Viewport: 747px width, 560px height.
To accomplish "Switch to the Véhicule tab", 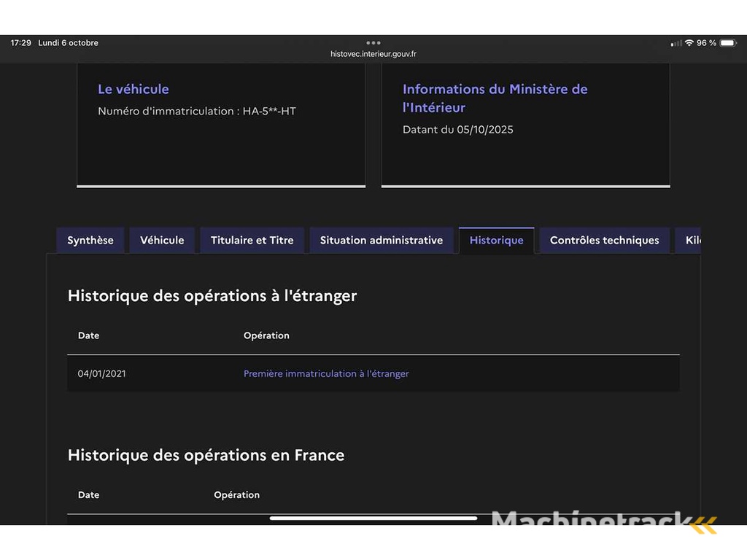I will [162, 241].
